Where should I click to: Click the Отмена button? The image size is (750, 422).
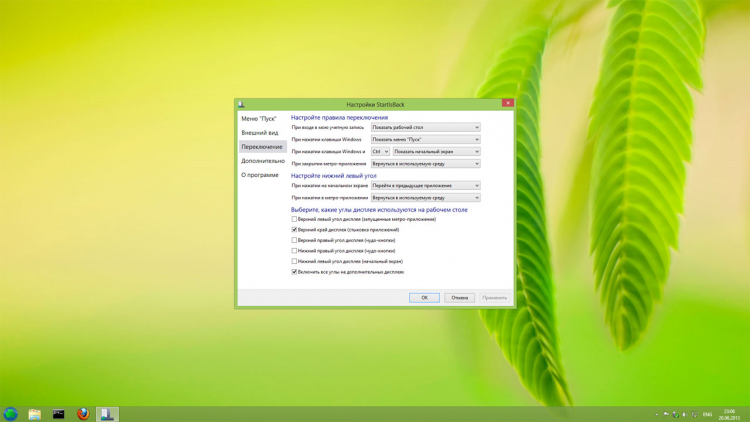coord(459,298)
